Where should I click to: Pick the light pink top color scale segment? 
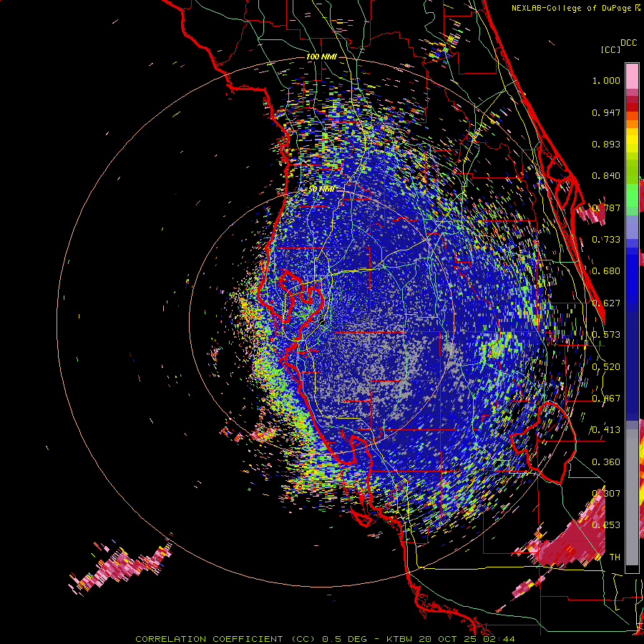click(x=632, y=76)
